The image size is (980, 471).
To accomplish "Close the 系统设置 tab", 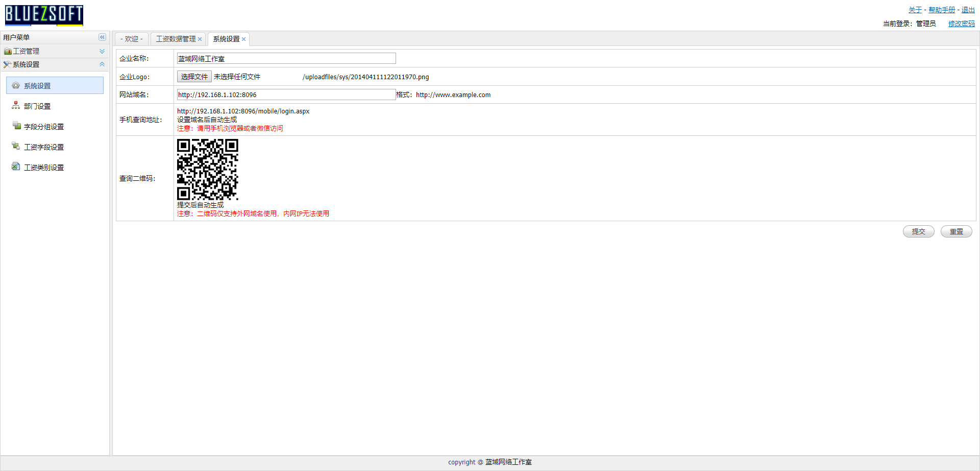I will [244, 39].
